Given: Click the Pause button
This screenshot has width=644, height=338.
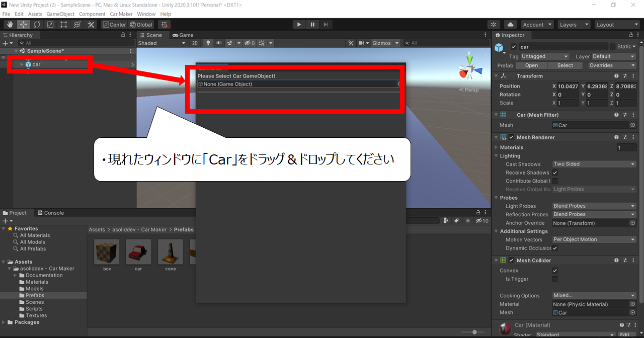Looking at the screenshot, I should [312, 25].
